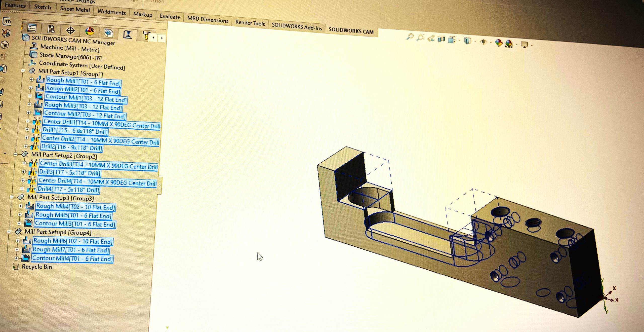Screen dimensions: 644x332
Task: Select Rough Mill7[T01 - 6 Flat End]
Action: (x=71, y=250)
